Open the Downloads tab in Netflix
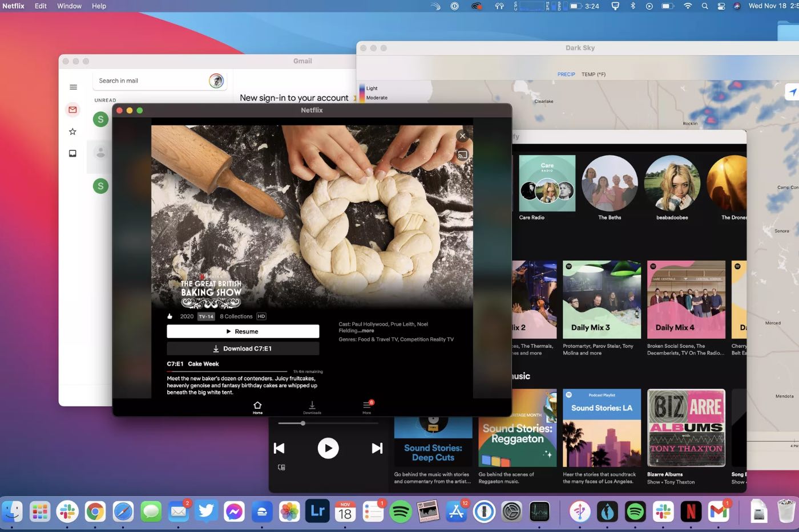 [x=312, y=407]
